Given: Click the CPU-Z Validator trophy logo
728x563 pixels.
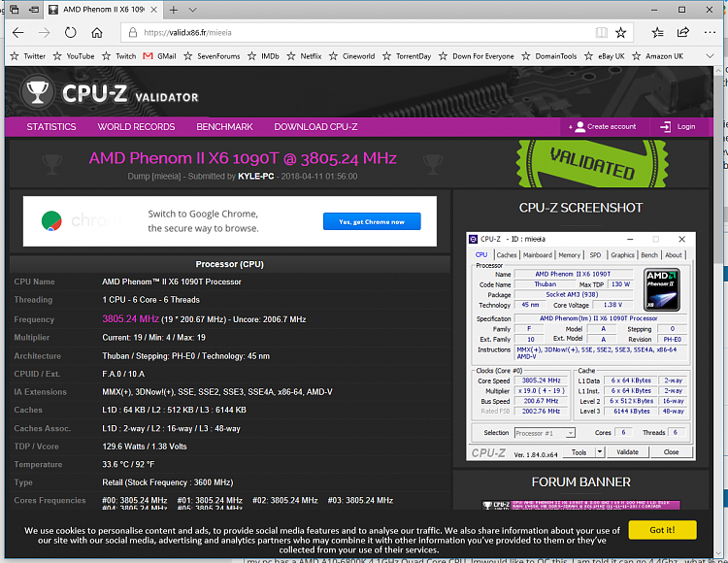Looking at the screenshot, I should pos(37,92).
